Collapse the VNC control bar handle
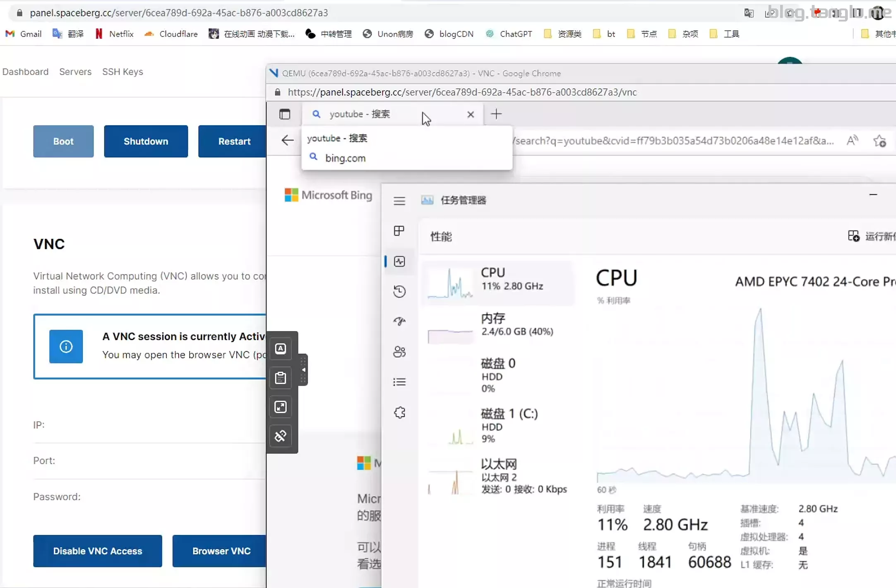This screenshot has height=588, width=896. (x=303, y=370)
